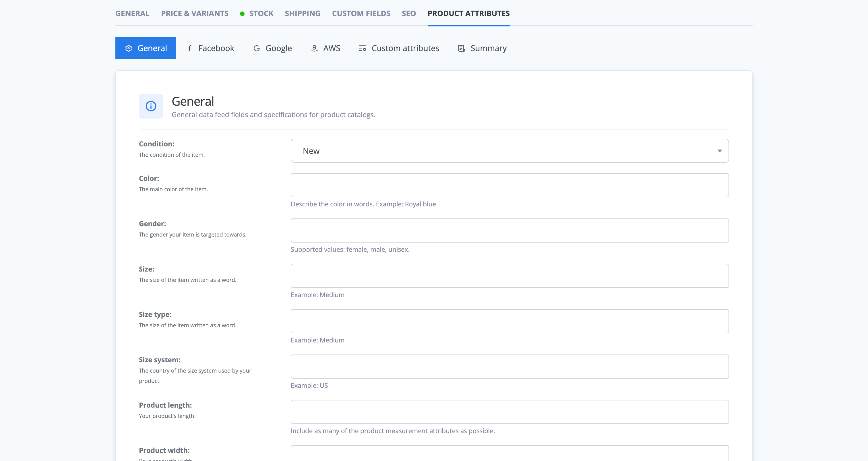The image size is (868, 461).
Task: Select the PRODUCT ATTRIBUTES tab
Action: pyautogui.click(x=468, y=13)
